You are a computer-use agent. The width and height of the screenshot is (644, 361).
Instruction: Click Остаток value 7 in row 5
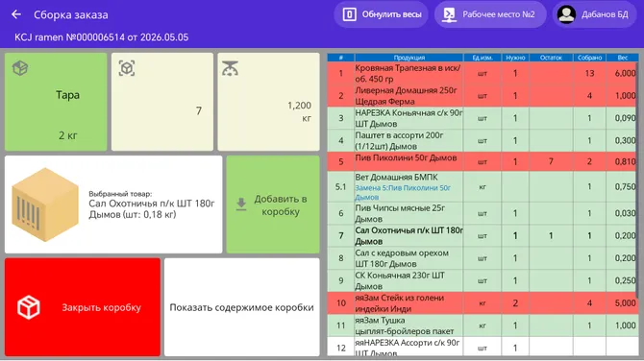coord(551,161)
